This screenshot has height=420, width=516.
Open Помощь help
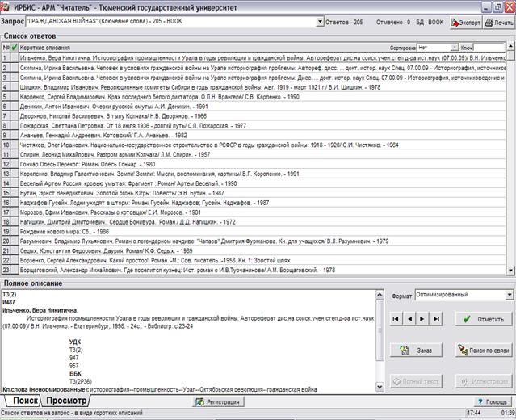(x=492, y=401)
